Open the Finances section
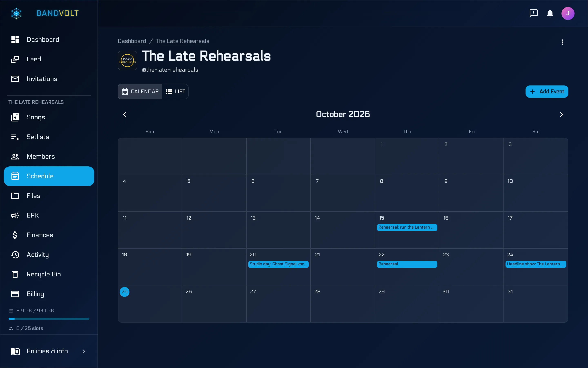The height and width of the screenshot is (368, 588). pyautogui.click(x=49, y=235)
